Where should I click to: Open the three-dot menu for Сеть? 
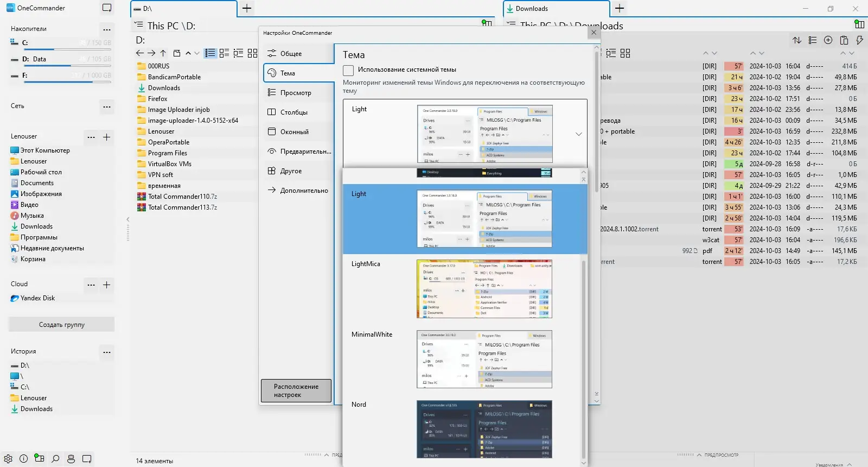(x=107, y=106)
